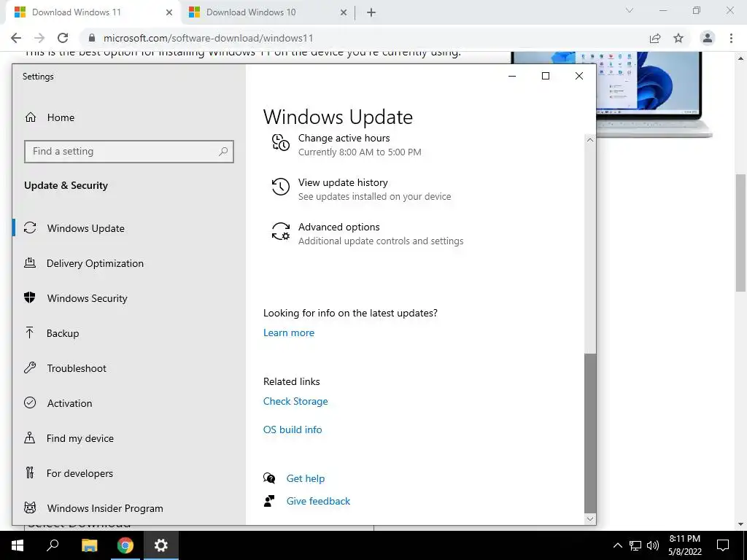Screen dimensions: 747x560
Task: Go to Backup settings
Action: point(63,333)
